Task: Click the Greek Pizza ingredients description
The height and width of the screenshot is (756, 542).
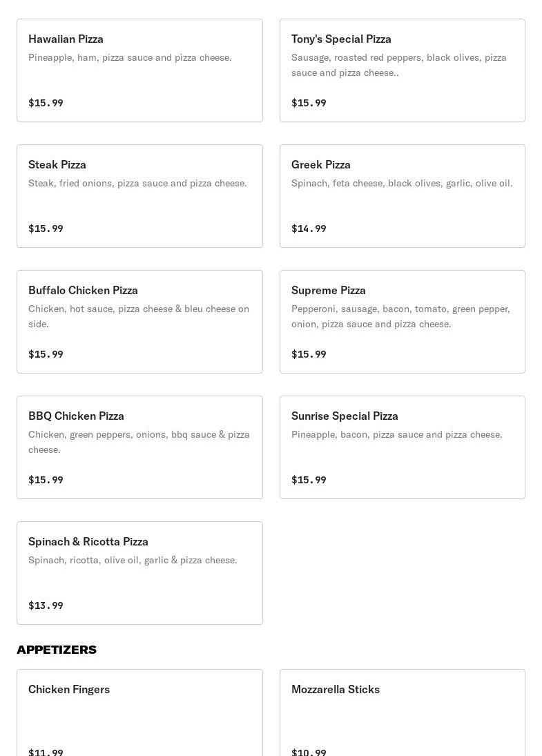Action: point(402,183)
